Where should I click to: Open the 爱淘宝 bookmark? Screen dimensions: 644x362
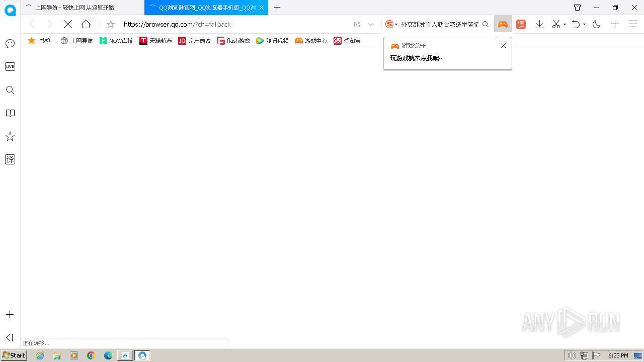(347, 41)
